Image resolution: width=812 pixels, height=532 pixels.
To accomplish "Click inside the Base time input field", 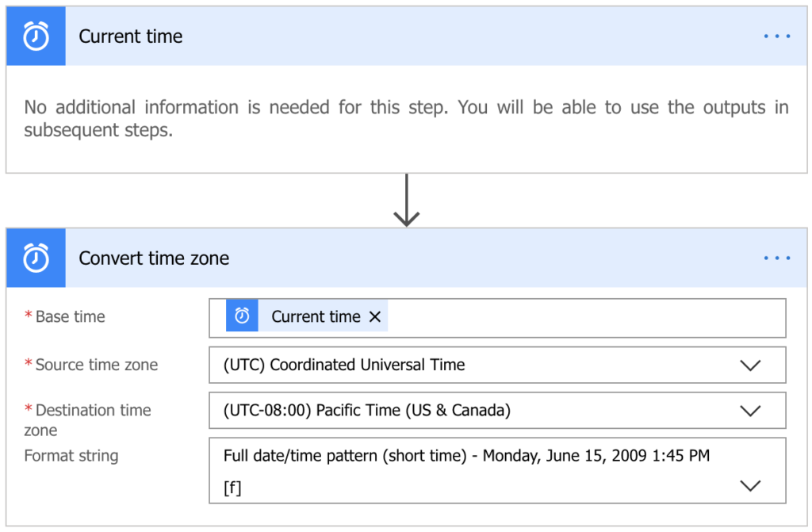I will click(555, 316).
